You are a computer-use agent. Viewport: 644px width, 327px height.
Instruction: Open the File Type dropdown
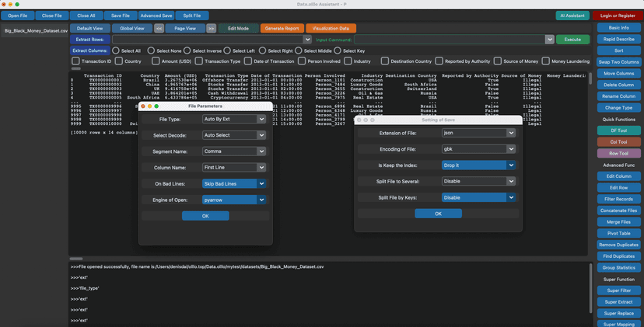(x=233, y=119)
